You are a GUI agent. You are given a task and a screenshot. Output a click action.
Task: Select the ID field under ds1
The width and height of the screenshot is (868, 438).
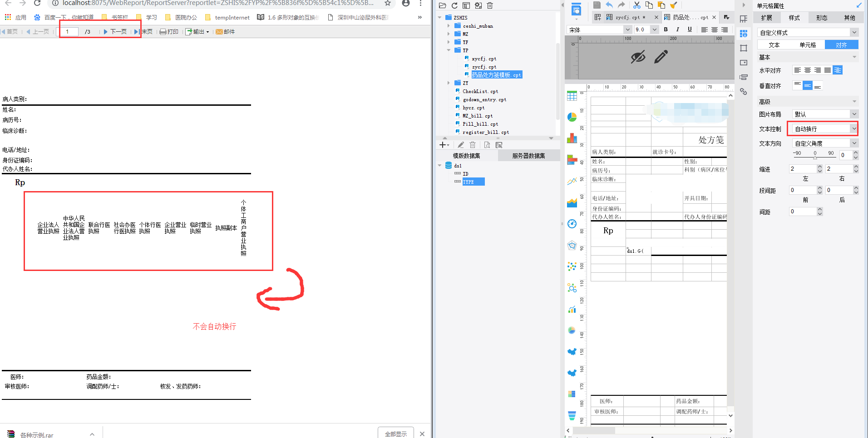[465, 174]
